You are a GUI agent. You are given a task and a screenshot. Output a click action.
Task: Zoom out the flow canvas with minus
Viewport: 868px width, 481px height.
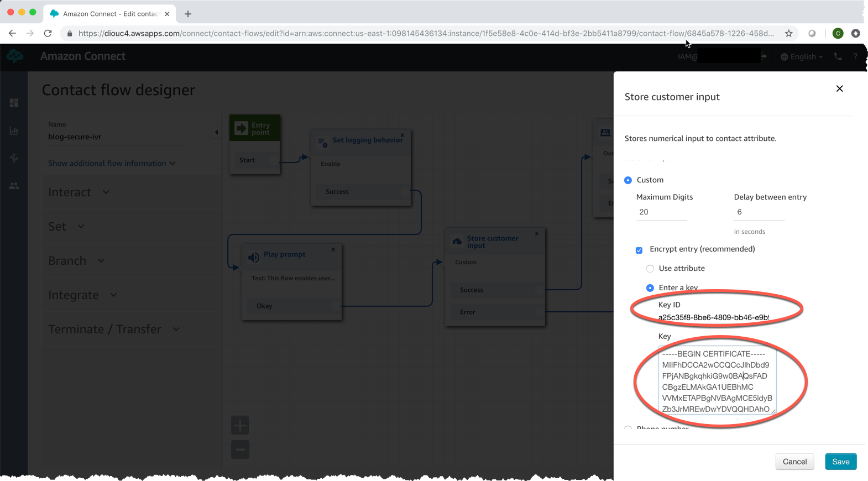click(240, 449)
